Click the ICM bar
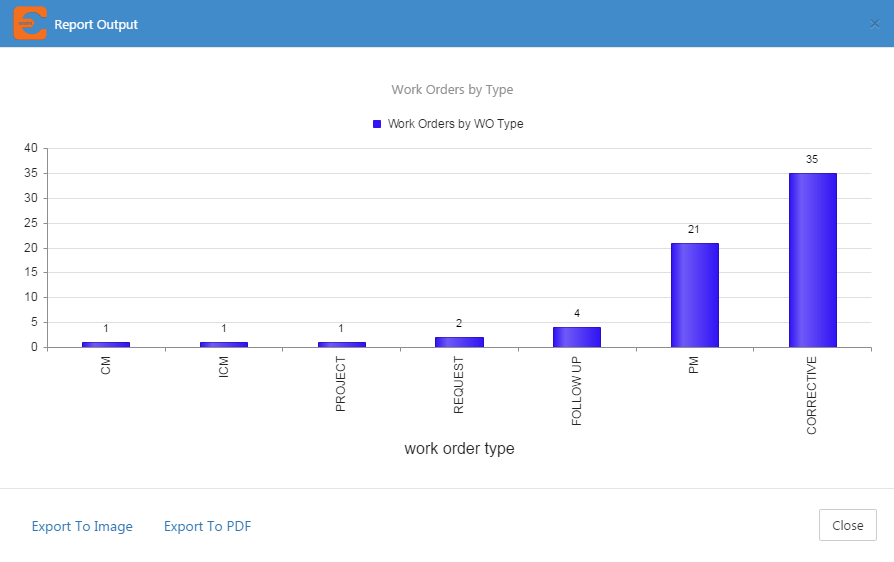 pyautogui.click(x=224, y=344)
